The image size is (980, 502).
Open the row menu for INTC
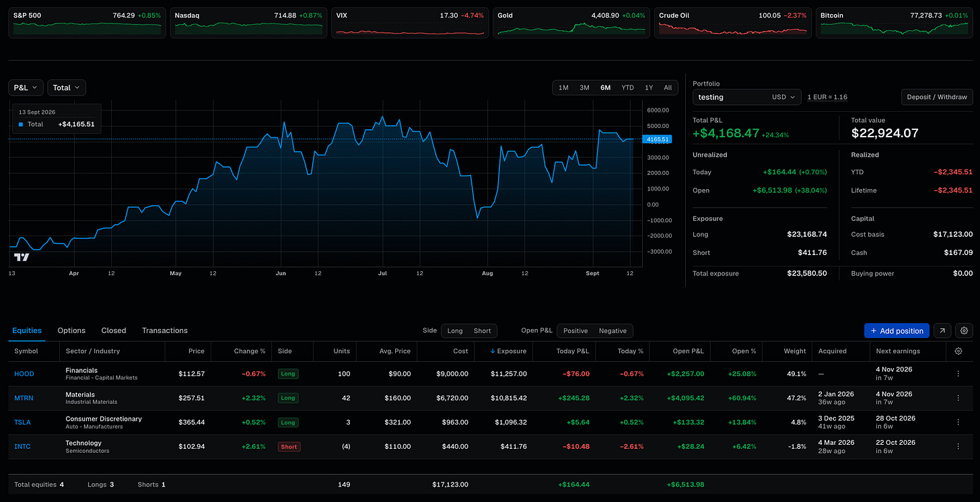[958, 447]
